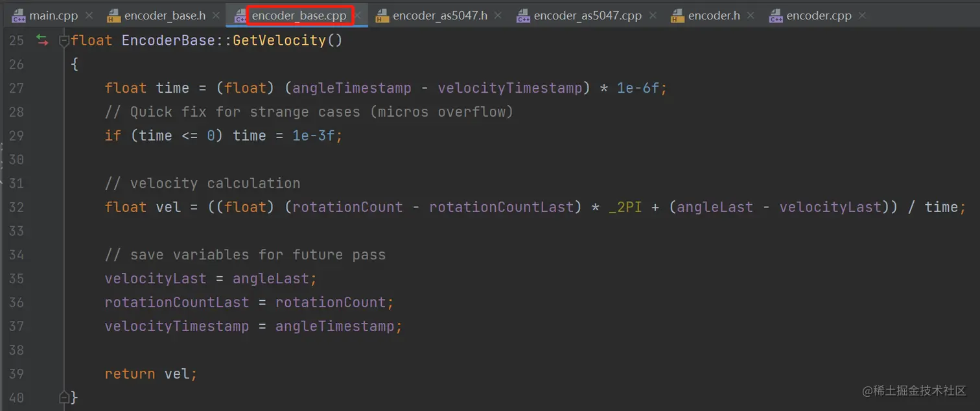980x411 pixels.
Task: Click the GetVelocity function name
Action: tap(279, 41)
